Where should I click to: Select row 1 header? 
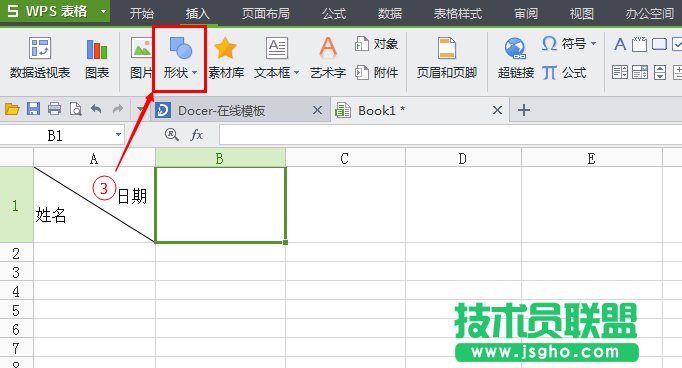pyautogui.click(x=17, y=205)
